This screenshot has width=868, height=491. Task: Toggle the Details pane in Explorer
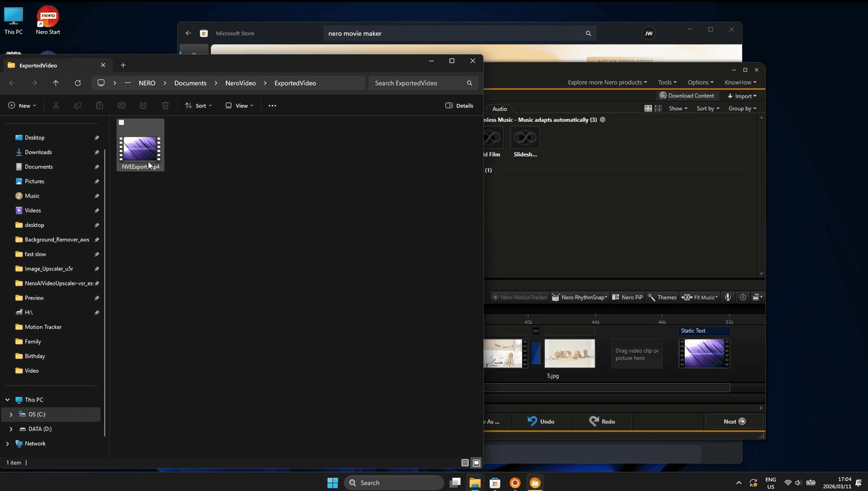459,106
